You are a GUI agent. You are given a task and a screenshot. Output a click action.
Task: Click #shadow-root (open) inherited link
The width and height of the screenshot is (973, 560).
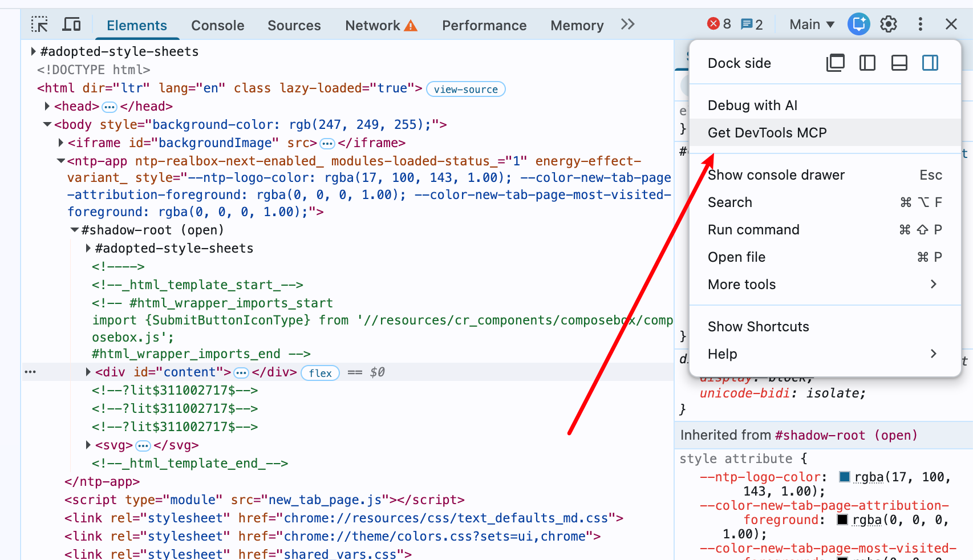[846, 435]
